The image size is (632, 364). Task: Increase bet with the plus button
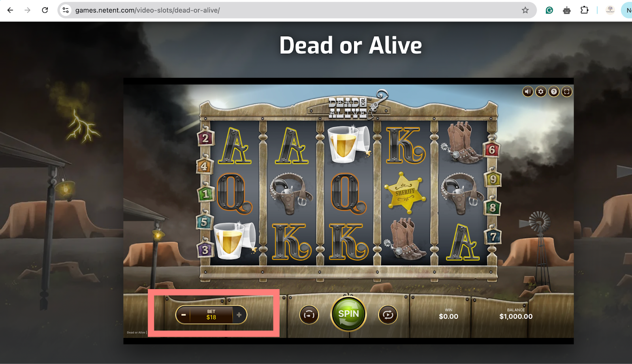[239, 315]
